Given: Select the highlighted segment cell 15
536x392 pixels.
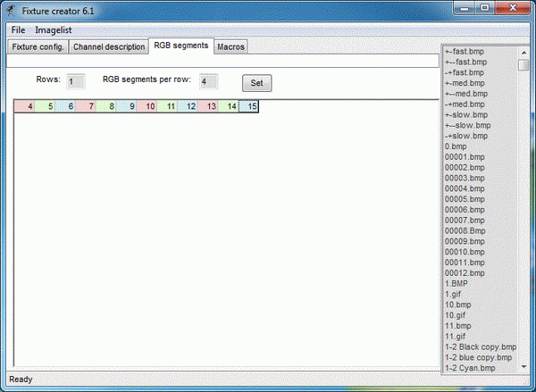Looking at the screenshot, I should click(249, 106).
